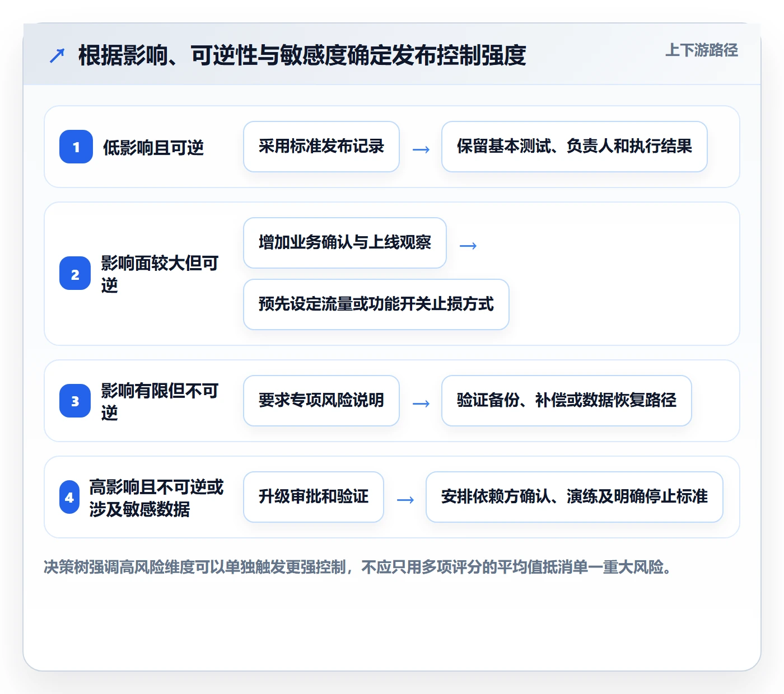This screenshot has height=694, width=784.
Task: Click the number 4 badge
Action: click(x=69, y=497)
